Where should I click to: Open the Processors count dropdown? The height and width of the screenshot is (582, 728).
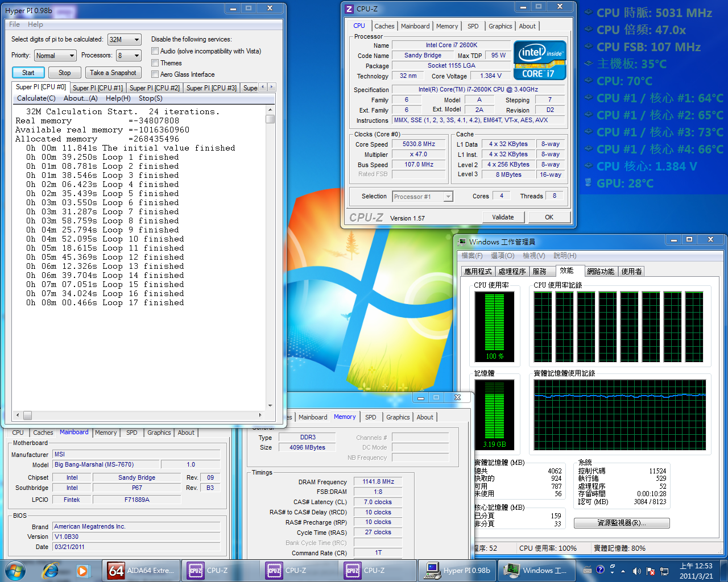(129, 56)
